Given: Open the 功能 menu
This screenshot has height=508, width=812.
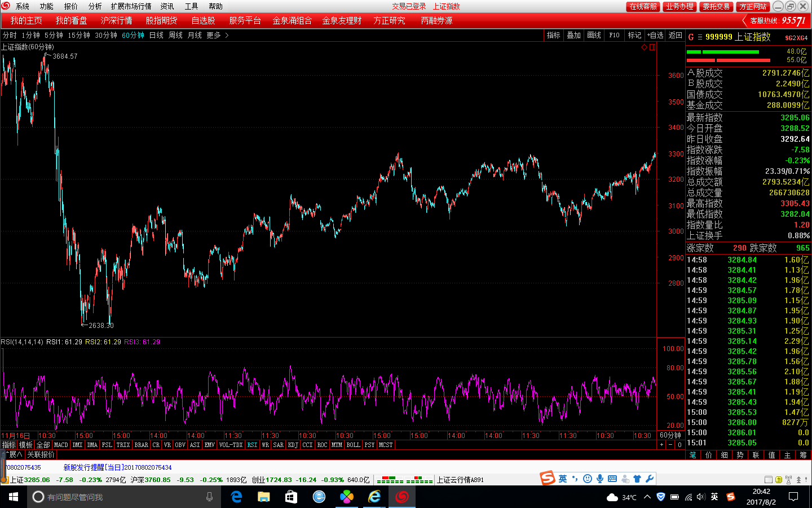Looking at the screenshot, I should (46, 6).
